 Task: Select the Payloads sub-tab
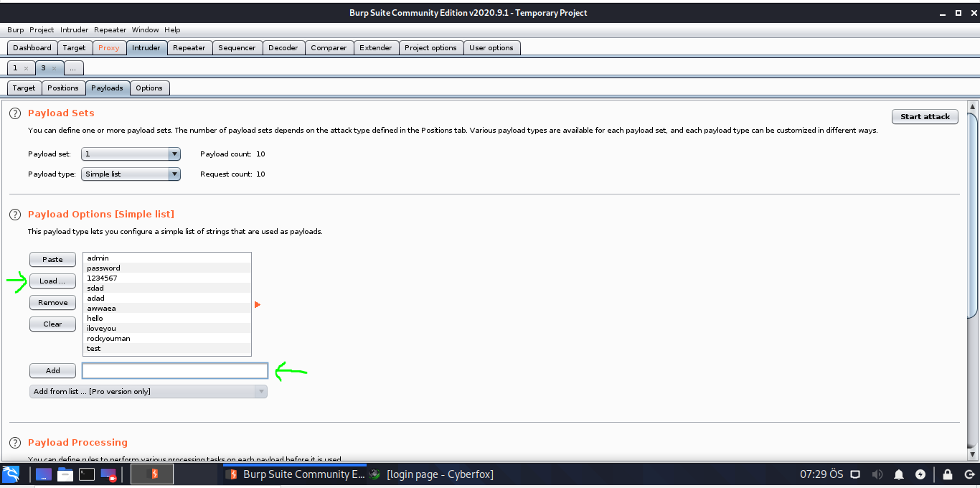[107, 88]
